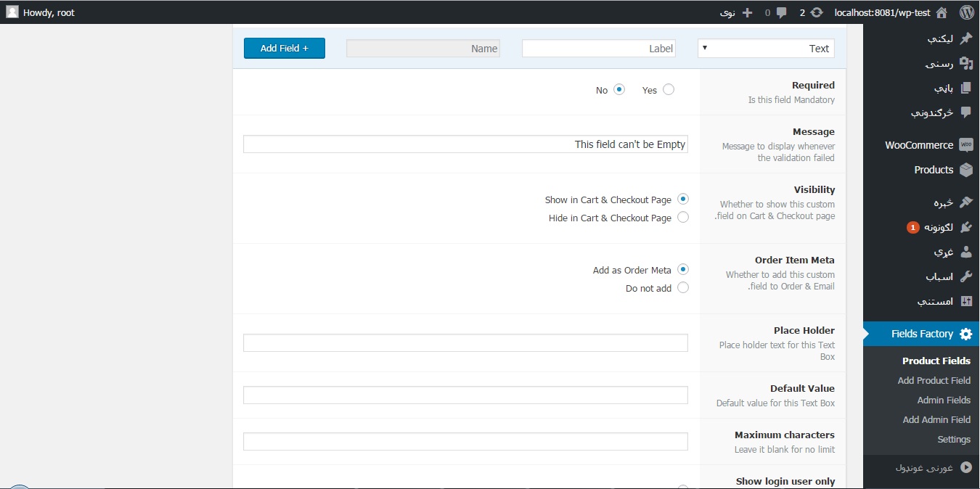Open Fields Factory Settings submenu item
Image resolution: width=980 pixels, height=489 pixels.
(954, 439)
